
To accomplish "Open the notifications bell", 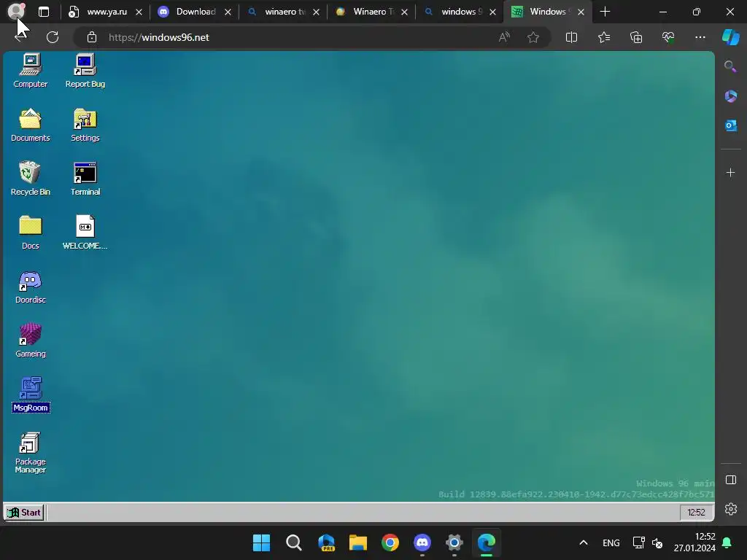I will click(727, 542).
